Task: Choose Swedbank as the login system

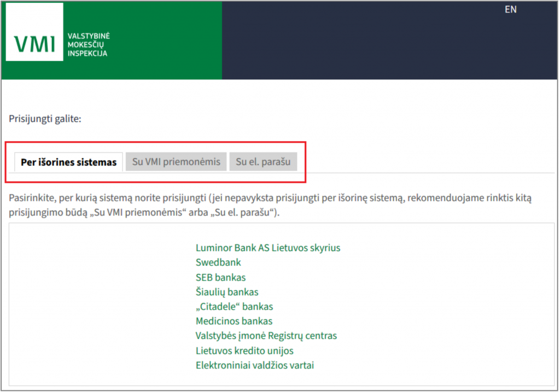Action: coord(218,262)
